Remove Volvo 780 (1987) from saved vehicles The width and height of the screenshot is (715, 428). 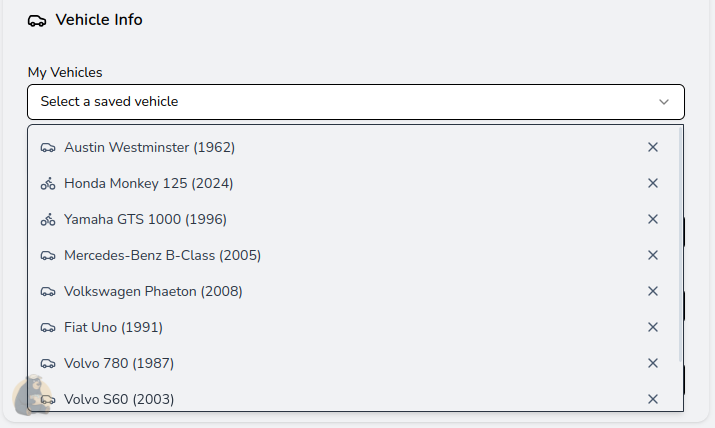coord(653,363)
